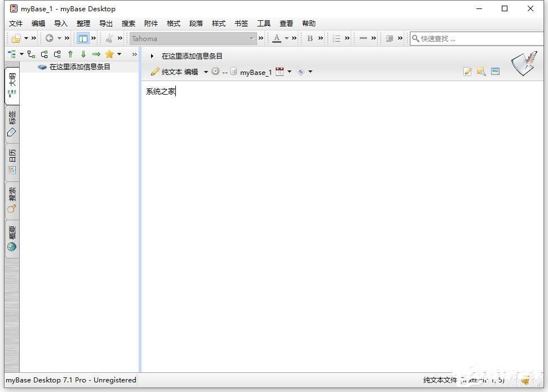The height and width of the screenshot is (392, 548).
Task: Click the 纯文本 编辑 button
Action: (x=174, y=72)
